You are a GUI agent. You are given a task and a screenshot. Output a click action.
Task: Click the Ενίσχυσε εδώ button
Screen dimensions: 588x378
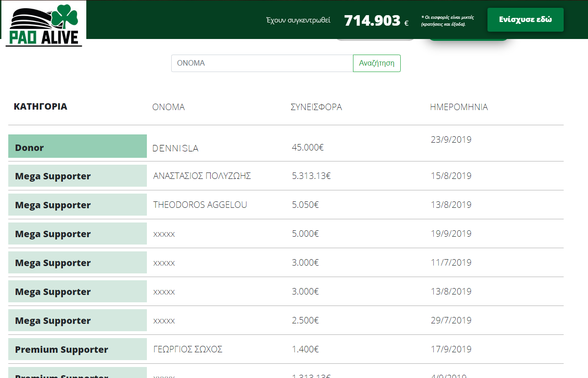tap(525, 20)
